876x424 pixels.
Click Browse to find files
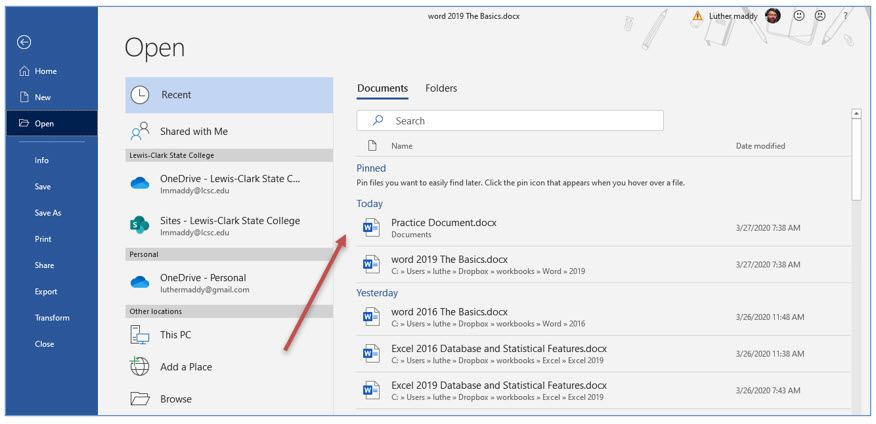229,399
